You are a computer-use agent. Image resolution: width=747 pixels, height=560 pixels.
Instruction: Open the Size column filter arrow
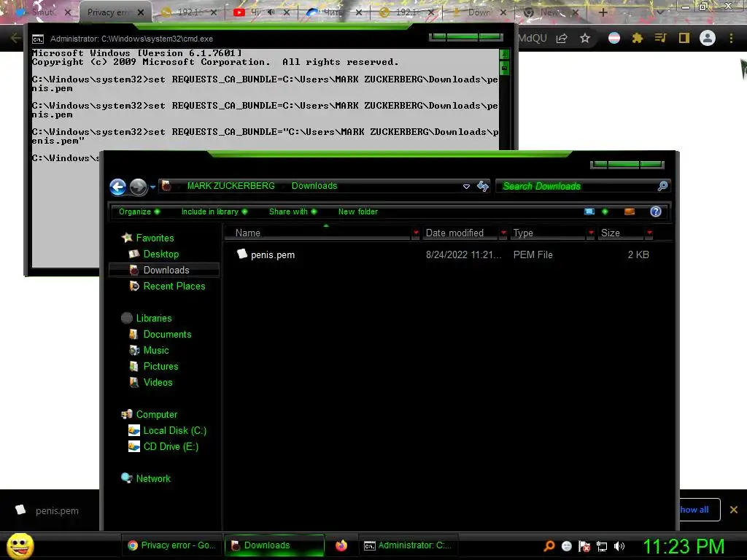(649, 233)
